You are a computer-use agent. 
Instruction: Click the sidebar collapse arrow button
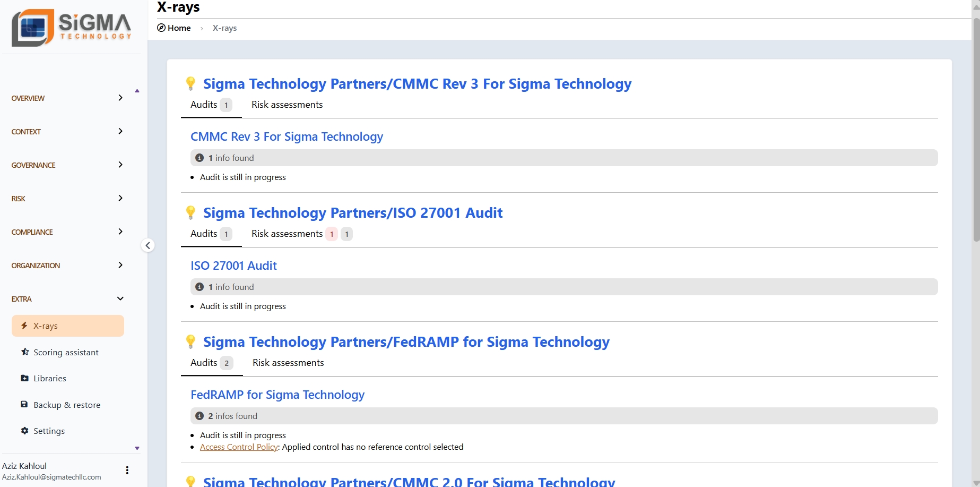[148, 245]
